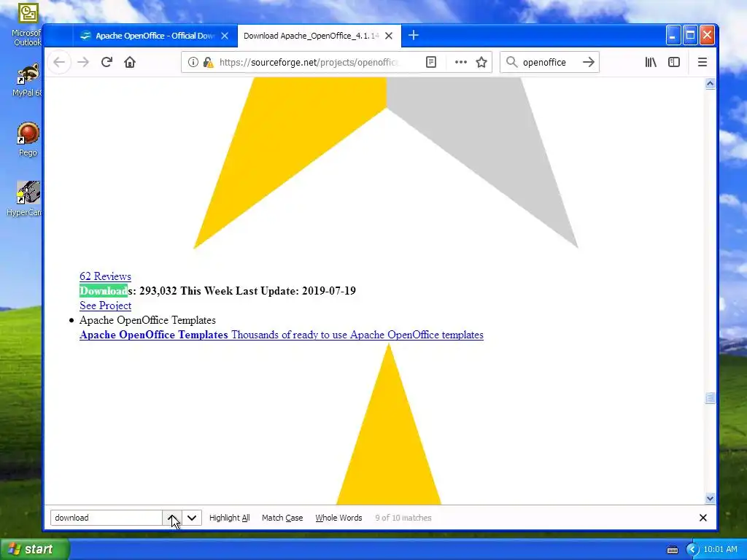Click the '9 of 10 matches' status text
This screenshot has width=747, height=560.
(403, 518)
